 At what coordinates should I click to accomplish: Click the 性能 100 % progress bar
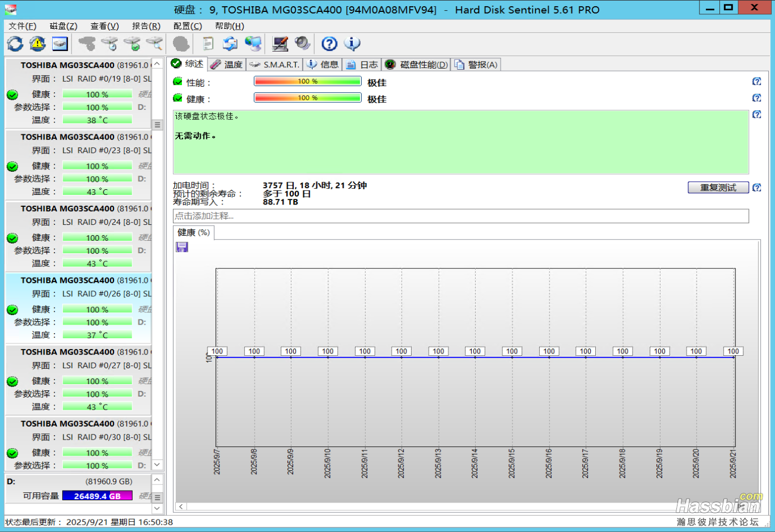pos(308,82)
